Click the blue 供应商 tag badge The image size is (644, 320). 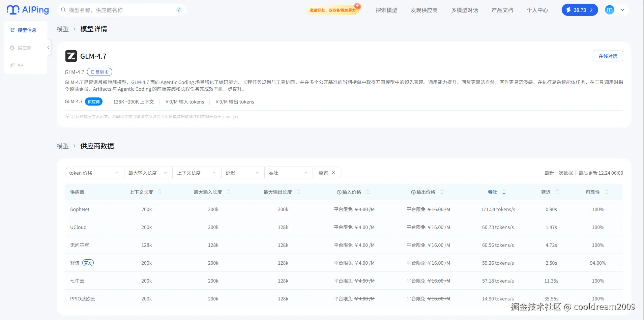click(94, 101)
